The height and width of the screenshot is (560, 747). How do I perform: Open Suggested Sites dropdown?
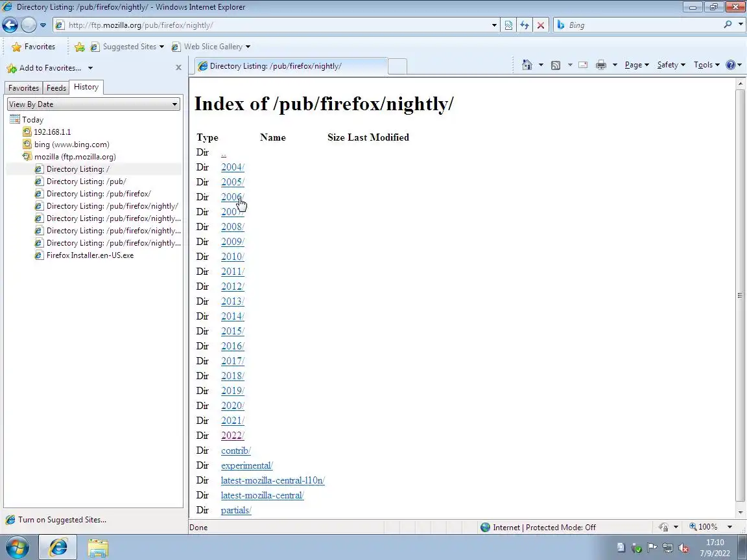[127, 47]
